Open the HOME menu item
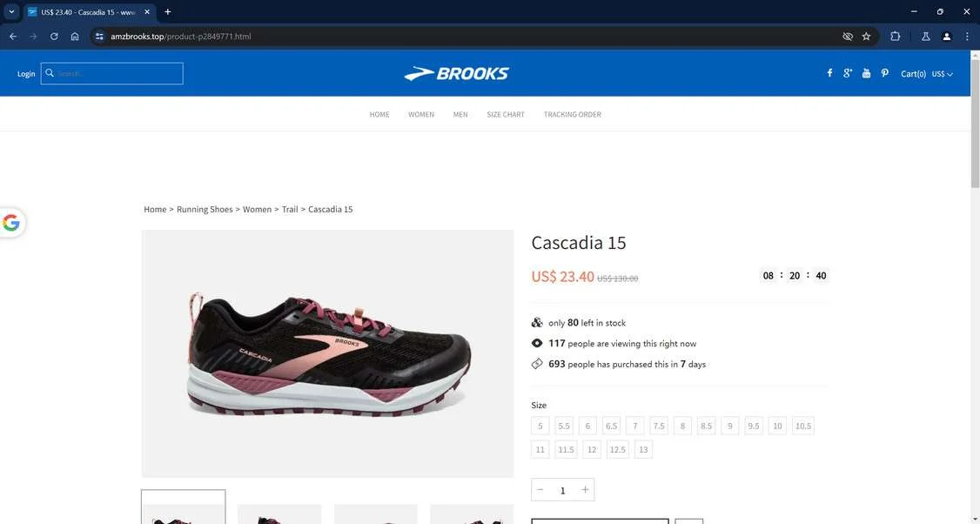This screenshot has height=524, width=980. (x=379, y=114)
